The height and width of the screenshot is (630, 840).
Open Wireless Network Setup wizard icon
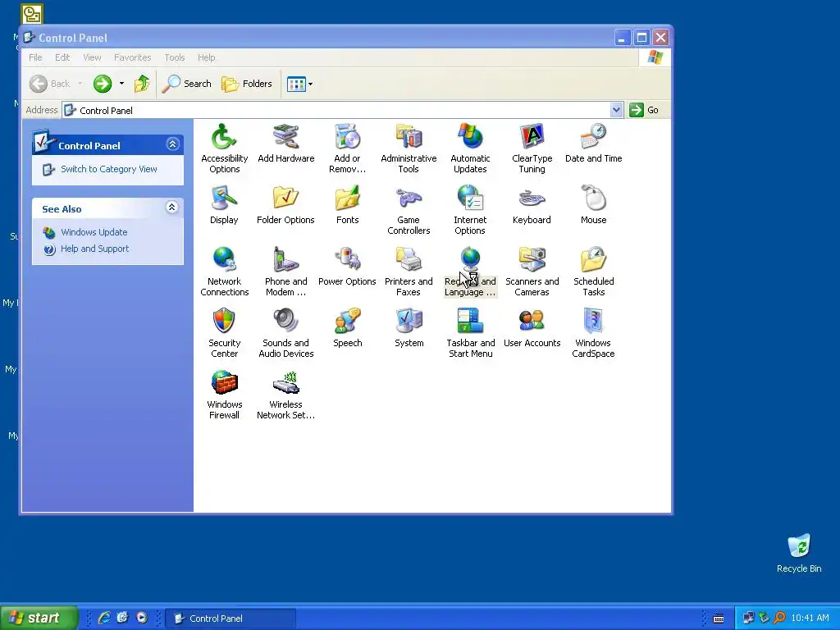[285, 395]
